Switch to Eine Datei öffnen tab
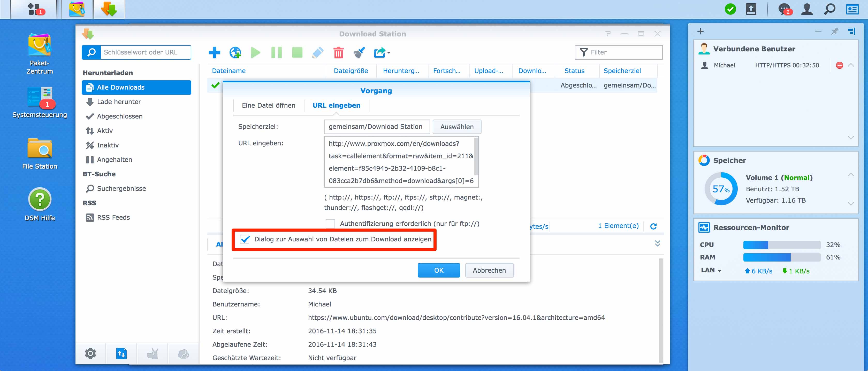 (268, 105)
